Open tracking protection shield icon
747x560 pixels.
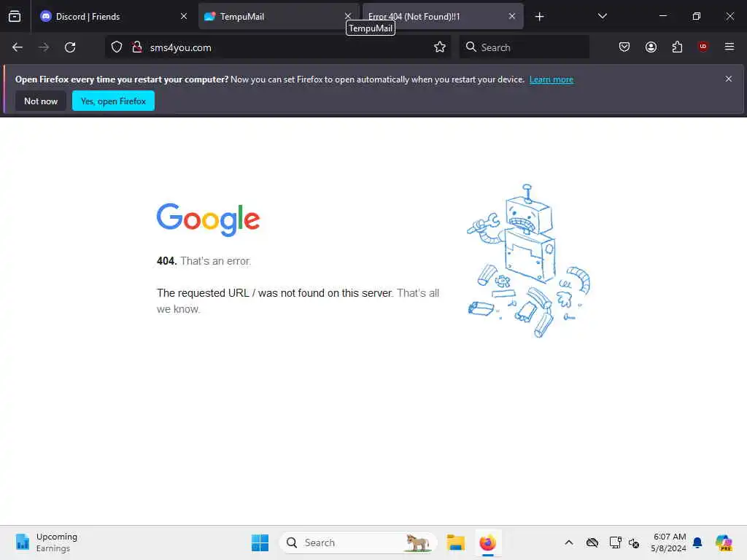click(x=117, y=47)
